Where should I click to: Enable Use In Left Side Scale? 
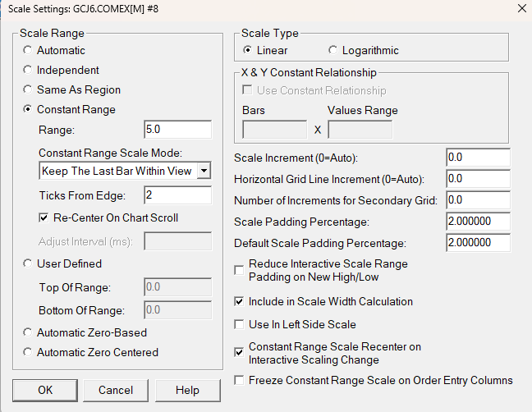[239, 325]
